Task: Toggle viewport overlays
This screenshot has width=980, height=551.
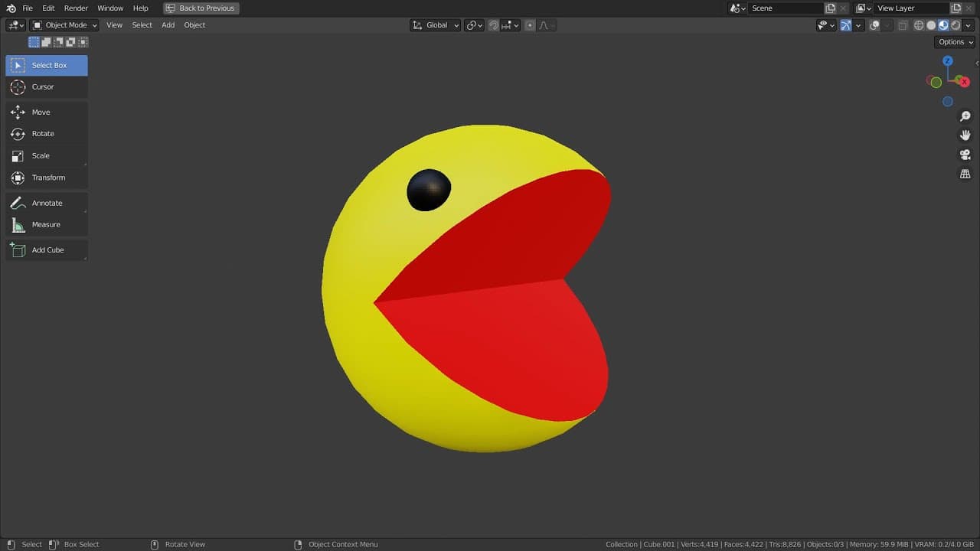Action: coord(874,25)
